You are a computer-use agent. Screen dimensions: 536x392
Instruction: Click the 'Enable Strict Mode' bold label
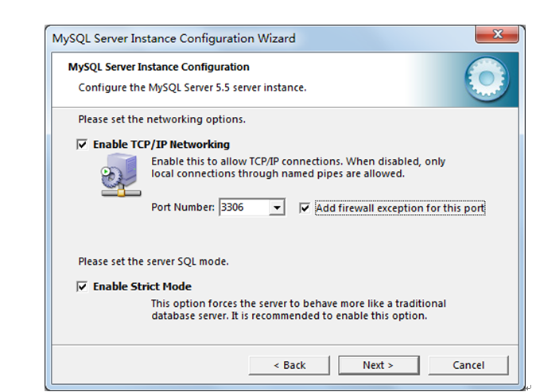pos(142,286)
